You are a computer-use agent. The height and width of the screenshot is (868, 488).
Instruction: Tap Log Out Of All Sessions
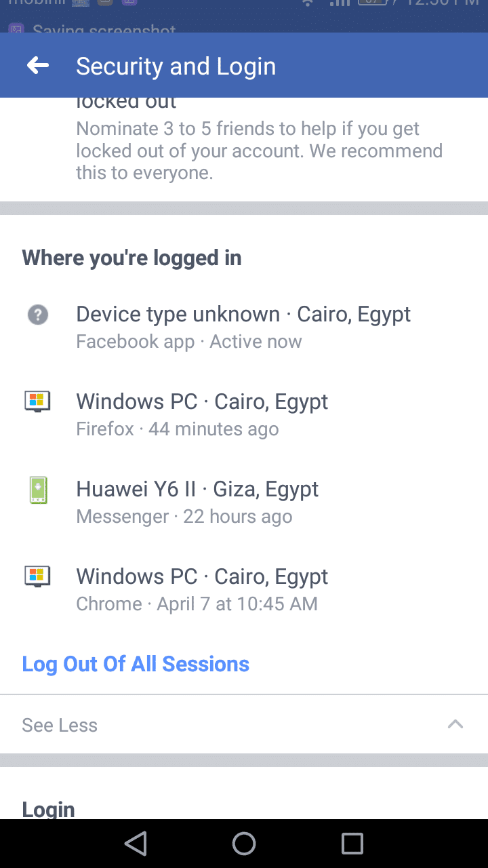click(x=136, y=664)
